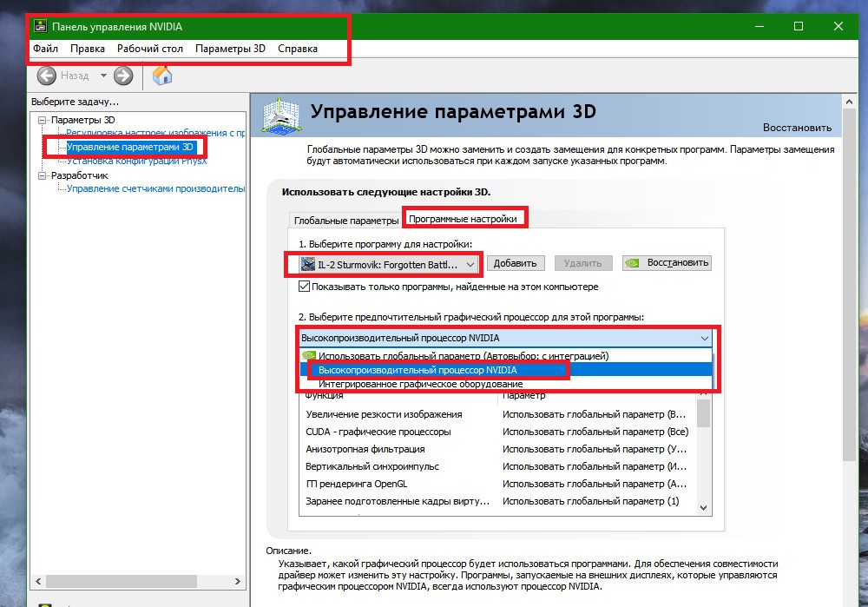Click left tree scroll left arrow
The image size is (868, 607).
pos(38,582)
